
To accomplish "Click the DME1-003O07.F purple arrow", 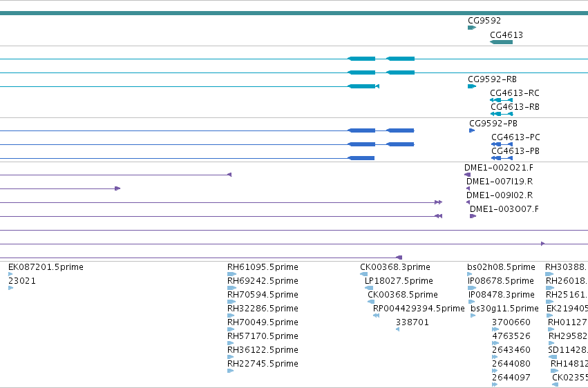I will tap(473, 216).
